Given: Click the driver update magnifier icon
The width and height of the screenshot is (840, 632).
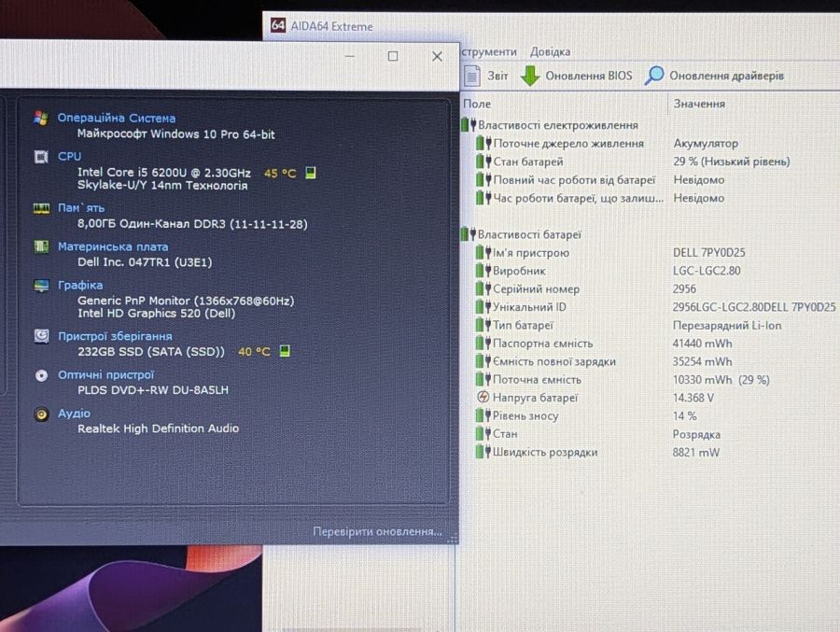Looking at the screenshot, I should [654, 76].
